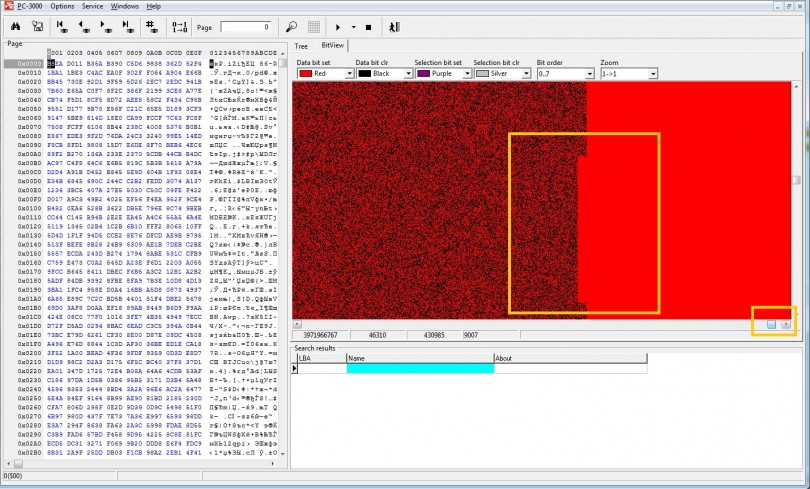Open the Data bit clr color dropdown
The image size is (810, 489).
[x=408, y=74]
